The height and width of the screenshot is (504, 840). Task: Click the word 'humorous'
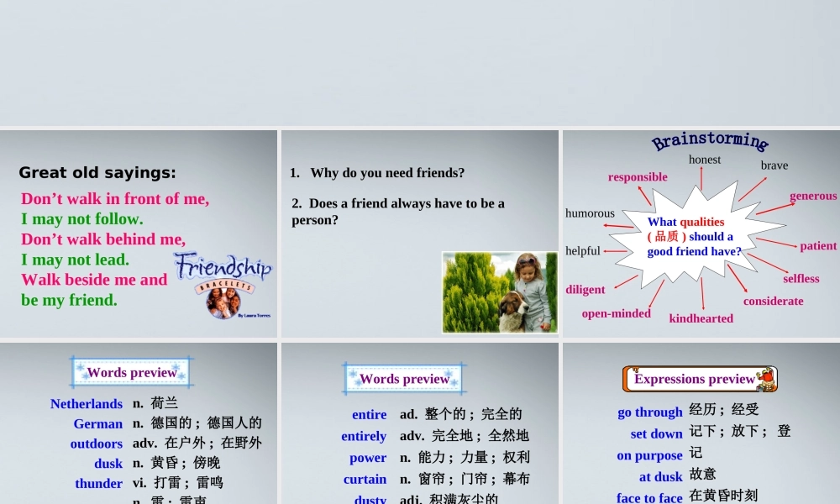pyautogui.click(x=590, y=213)
